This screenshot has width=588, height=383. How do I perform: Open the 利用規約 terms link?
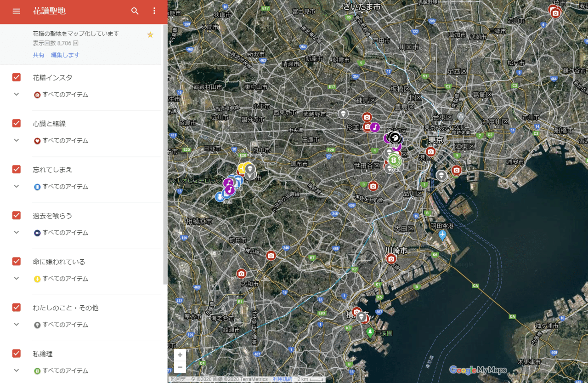[x=283, y=379]
